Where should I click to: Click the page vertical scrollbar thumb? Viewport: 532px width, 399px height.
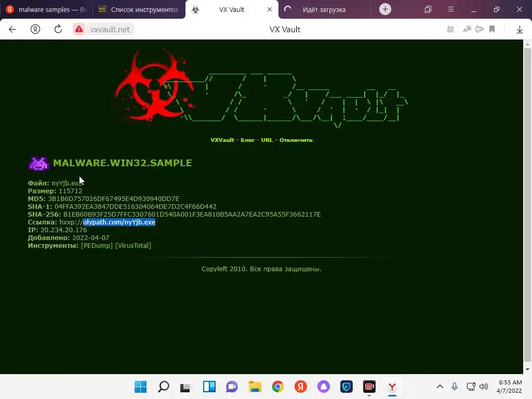pyautogui.click(x=527, y=204)
